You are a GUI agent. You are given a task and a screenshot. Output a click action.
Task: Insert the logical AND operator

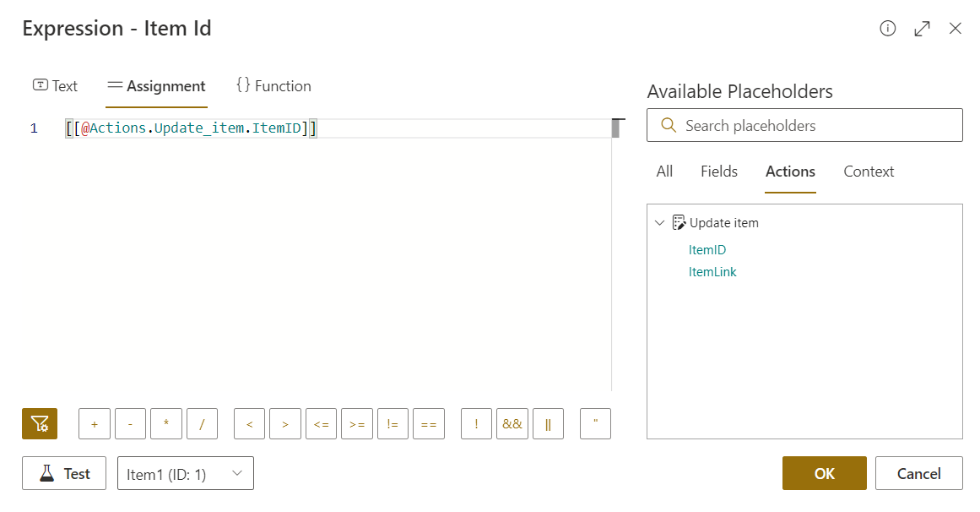[x=512, y=424]
